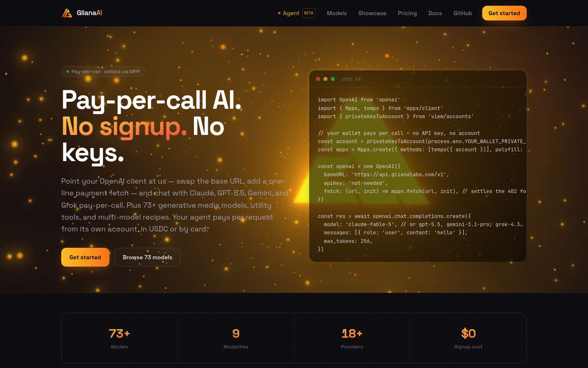Click the hero Get started button

click(x=85, y=257)
